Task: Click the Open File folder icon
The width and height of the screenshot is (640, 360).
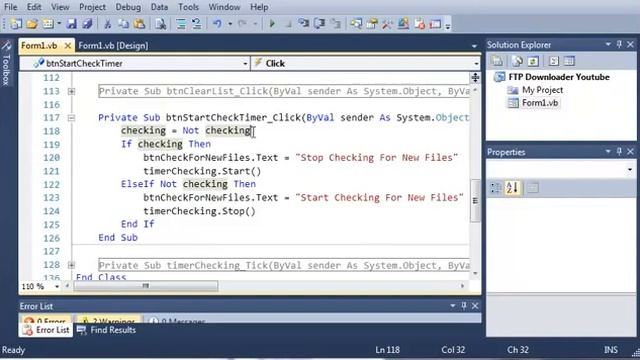Action: [32, 24]
